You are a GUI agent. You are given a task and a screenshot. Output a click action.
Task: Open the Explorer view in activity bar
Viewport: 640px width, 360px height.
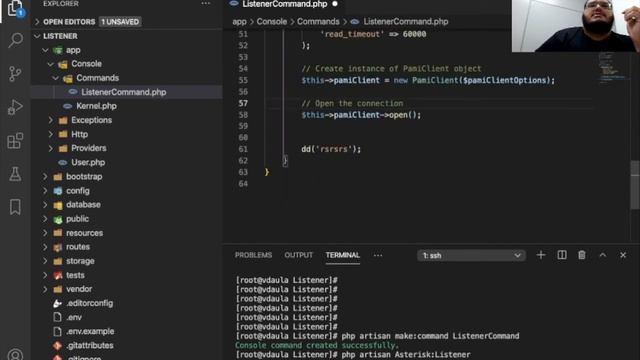pyautogui.click(x=15, y=8)
